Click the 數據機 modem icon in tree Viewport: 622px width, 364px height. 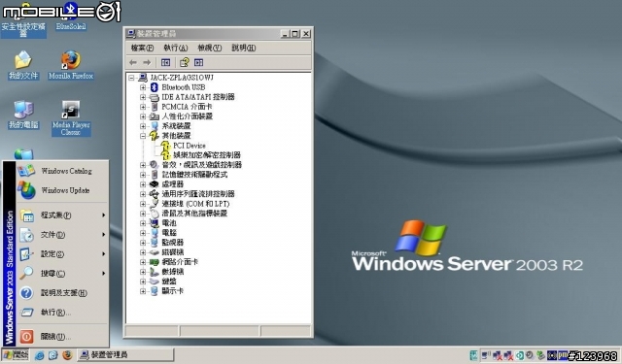(x=154, y=272)
